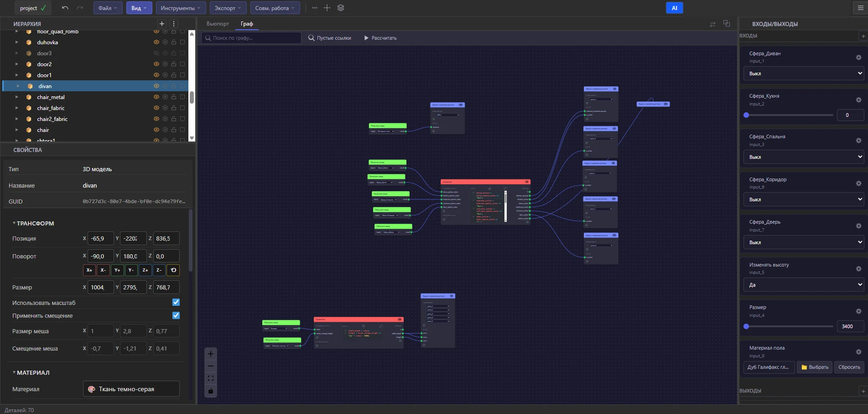Viewport: 868px width, 414px height.
Task: Adjust the Сфера_Кухня slider handle
Action: pyautogui.click(x=746, y=115)
